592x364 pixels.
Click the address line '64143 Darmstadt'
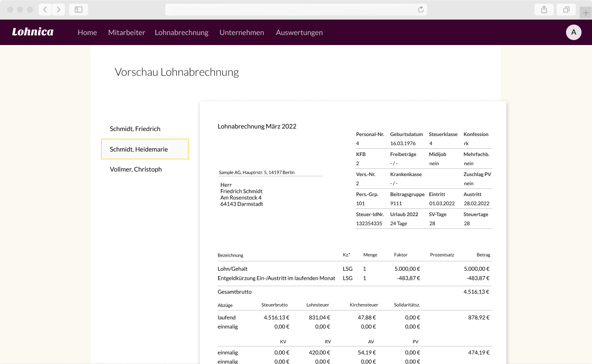(242, 204)
